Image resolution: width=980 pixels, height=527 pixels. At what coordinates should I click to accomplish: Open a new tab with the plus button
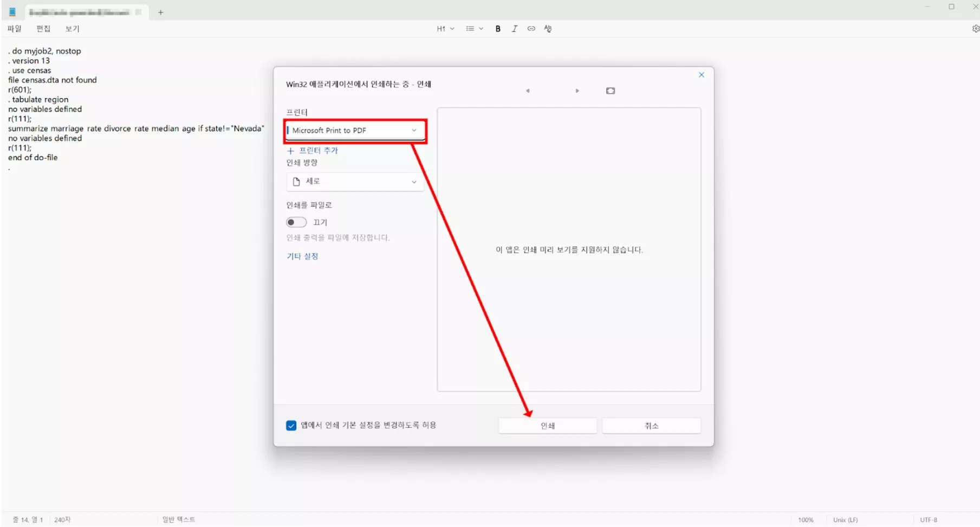click(160, 12)
